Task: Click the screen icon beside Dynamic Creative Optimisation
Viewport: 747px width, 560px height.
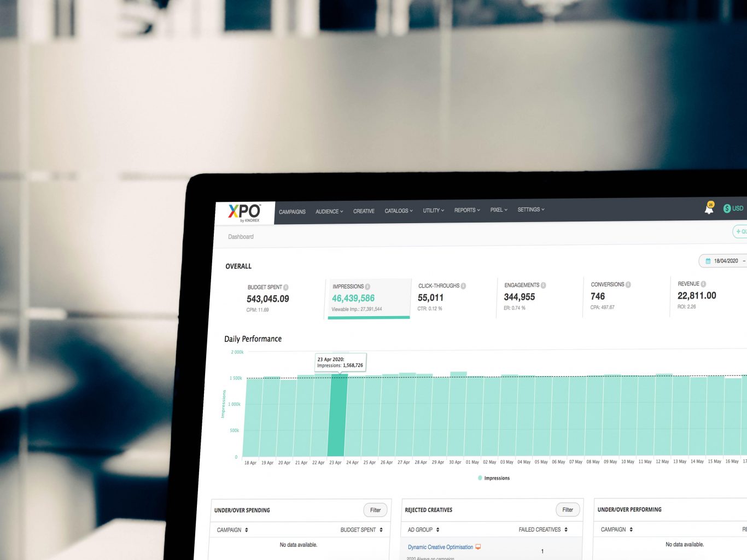Action: tap(477, 547)
